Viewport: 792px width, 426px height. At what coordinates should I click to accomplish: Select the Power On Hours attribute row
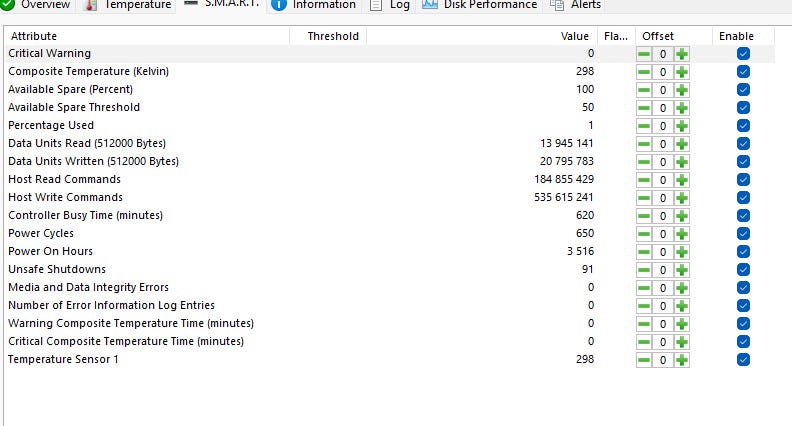click(390, 252)
